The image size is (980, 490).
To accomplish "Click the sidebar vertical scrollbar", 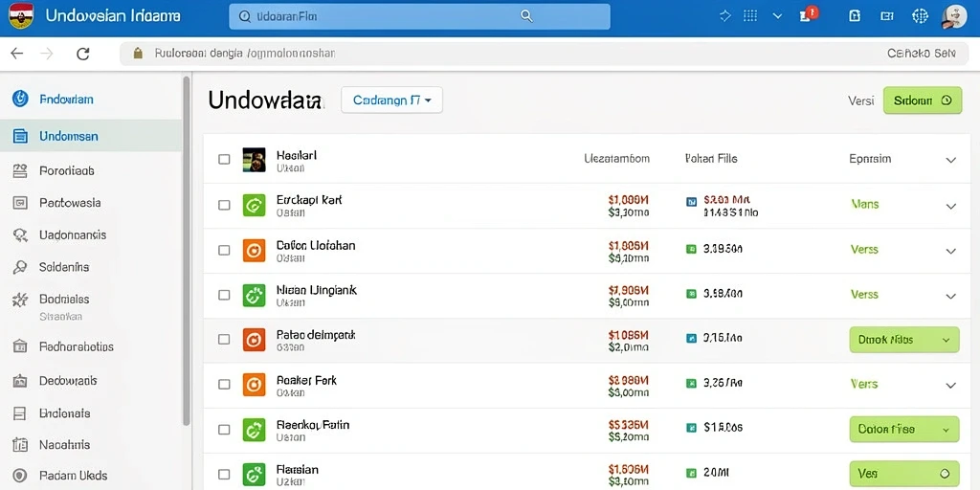I will coord(187,250).
